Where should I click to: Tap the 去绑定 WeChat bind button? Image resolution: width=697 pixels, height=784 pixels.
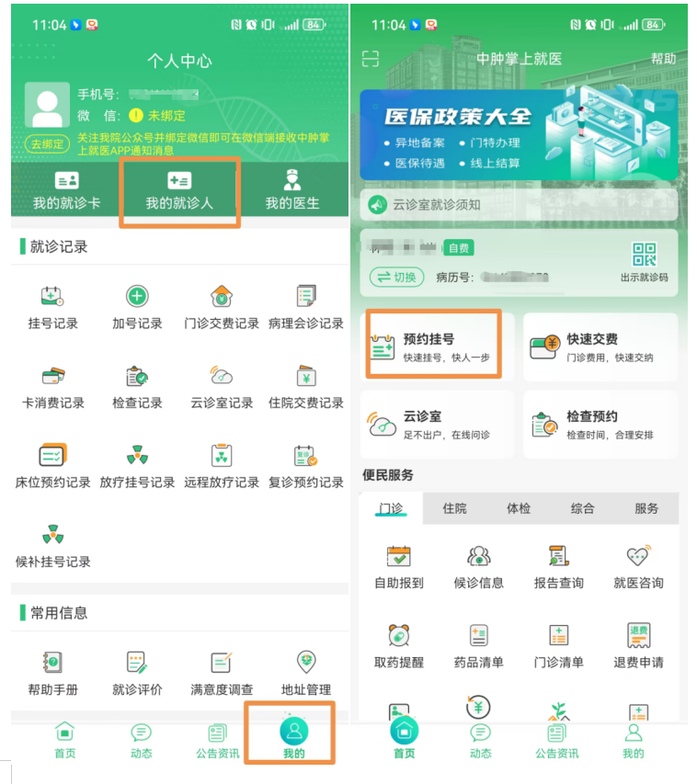point(45,144)
